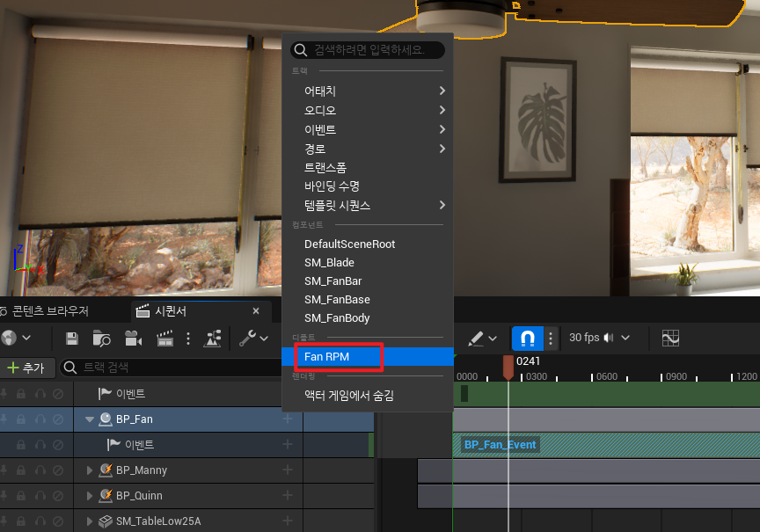Click the render movie clapperboard icon
This screenshot has height=532, width=760.
(164, 339)
